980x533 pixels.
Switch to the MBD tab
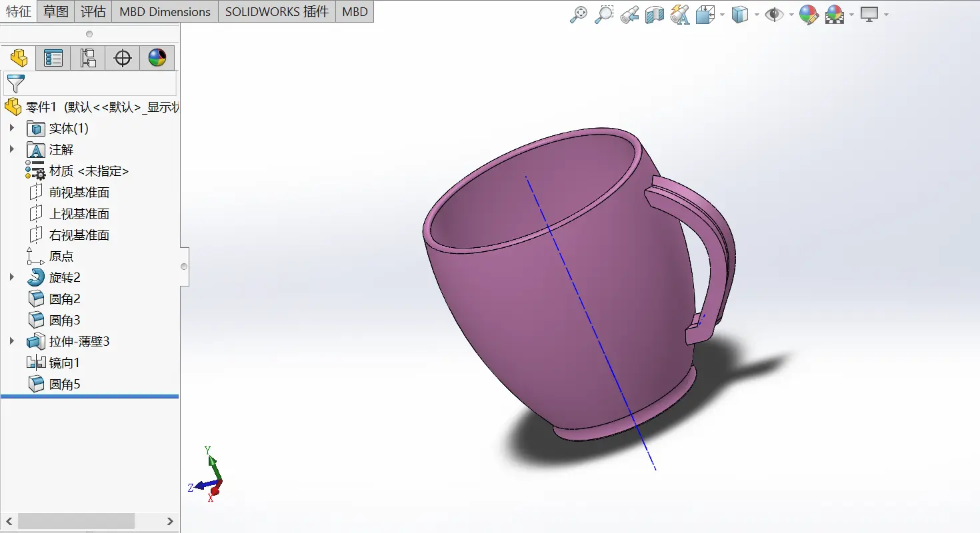click(x=355, y=11)
